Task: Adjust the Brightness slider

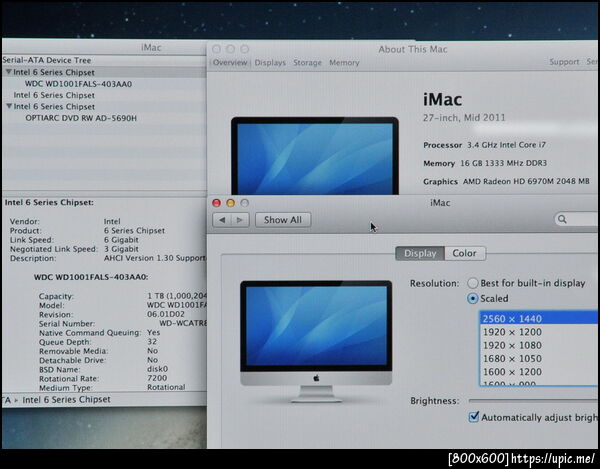Action: 533,401
